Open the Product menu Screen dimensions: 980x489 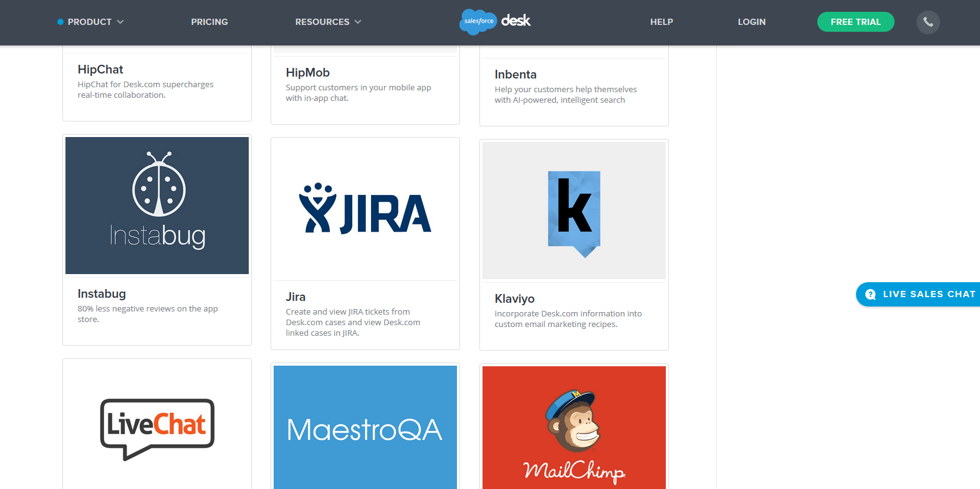coord(90,22)
